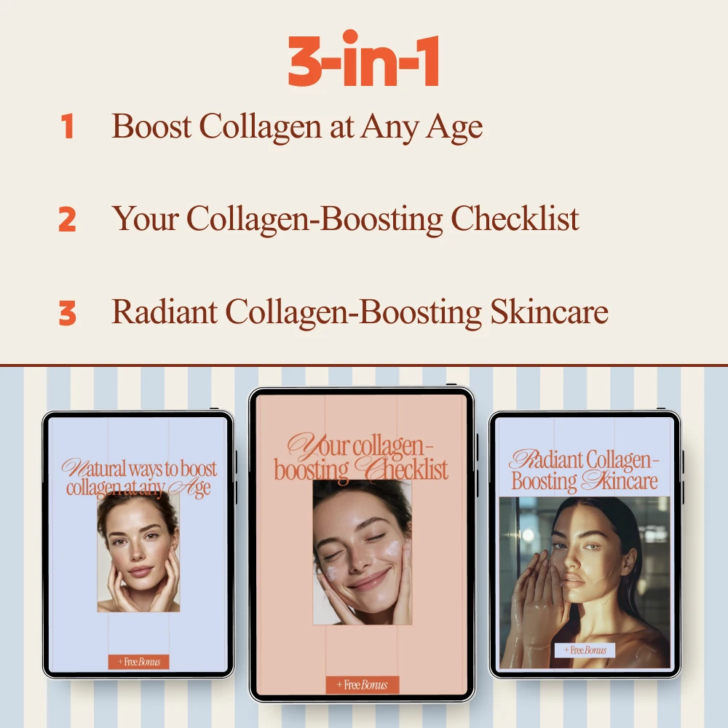Click Radiant Collagen-Boosting Skincare cover title
728x728 pixels.
click(584, 470)
